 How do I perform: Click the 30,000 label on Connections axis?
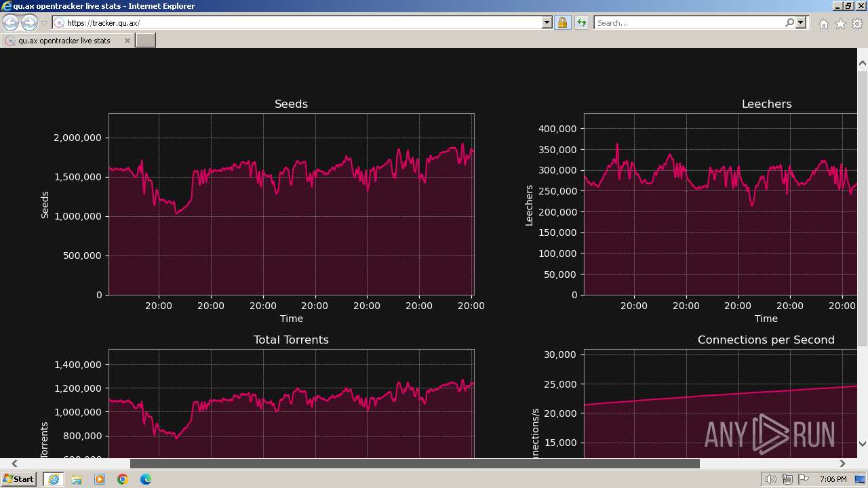(x=560, y=354)
